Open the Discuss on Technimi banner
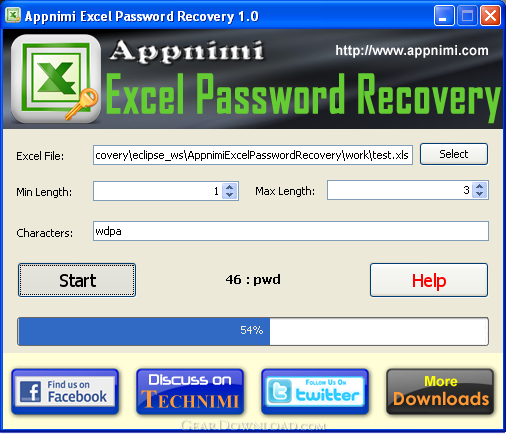 tap(190, 392)
